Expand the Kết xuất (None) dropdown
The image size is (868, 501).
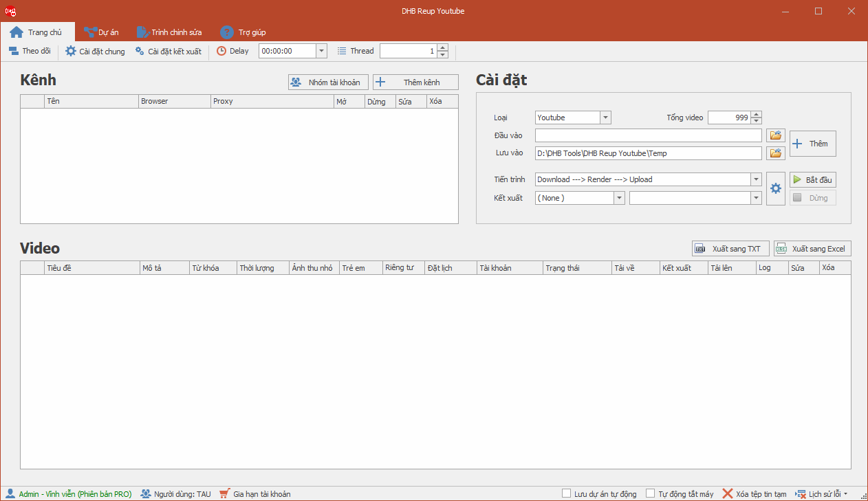619,198
